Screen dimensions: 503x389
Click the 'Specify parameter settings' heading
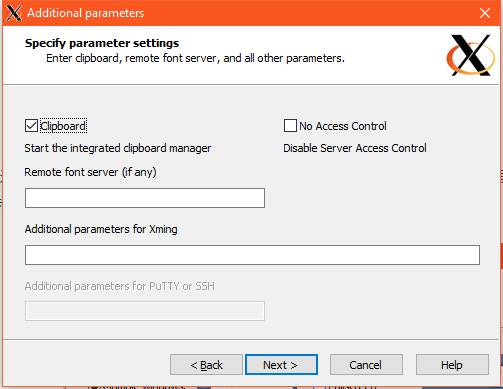(x=102, y=43)
